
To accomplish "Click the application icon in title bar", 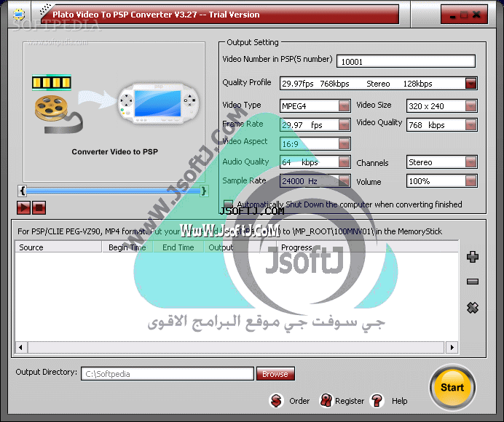I will pos(19,14).
